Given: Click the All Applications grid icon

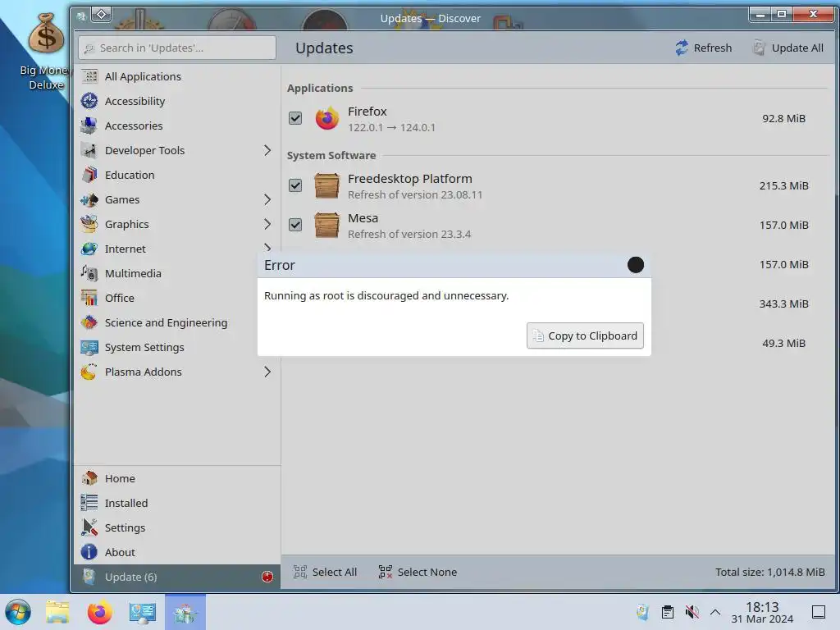Looking at the screenshot, I should point(89,76).
